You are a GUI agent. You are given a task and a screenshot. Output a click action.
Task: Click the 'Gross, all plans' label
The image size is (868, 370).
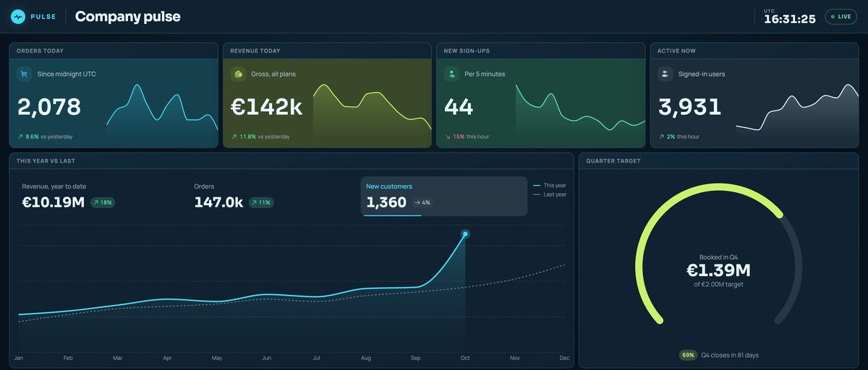[x=273, y=74]
